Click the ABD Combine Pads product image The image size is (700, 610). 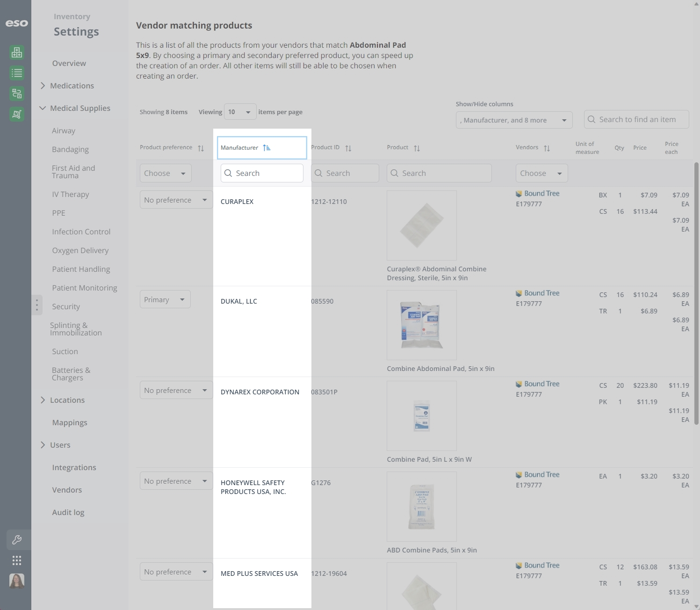tap(422, 507)
